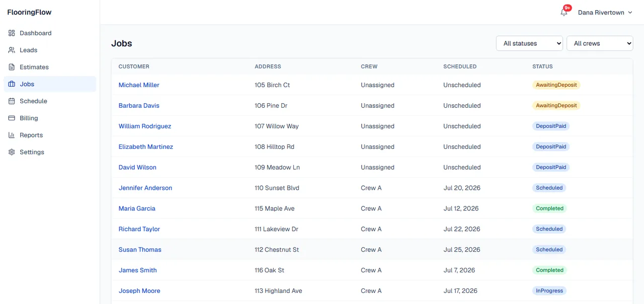Screen dimensions: 644x304
Task: Click address 116 Oak St
Action: coord(269,270)
